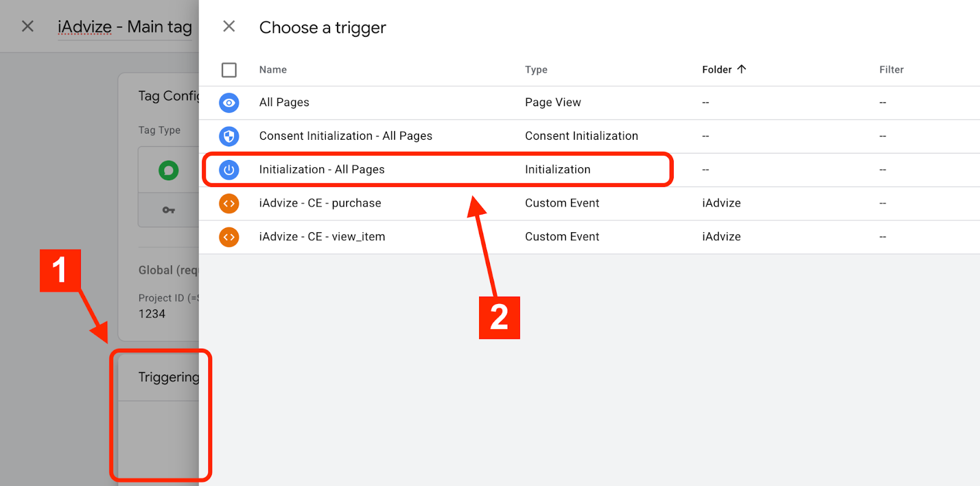Click the iAdvize purchase custom event icon

[x=229, y=203]
